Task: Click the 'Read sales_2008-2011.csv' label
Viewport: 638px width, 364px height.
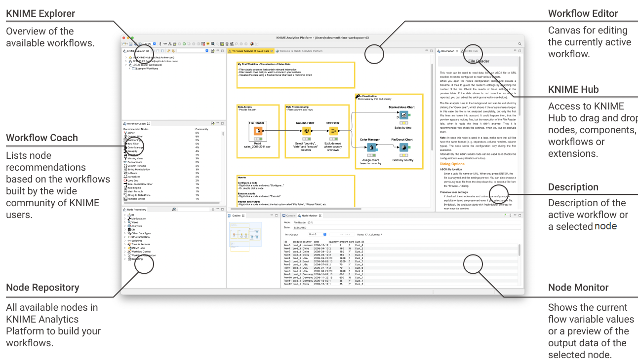Action: pos(258,145)
